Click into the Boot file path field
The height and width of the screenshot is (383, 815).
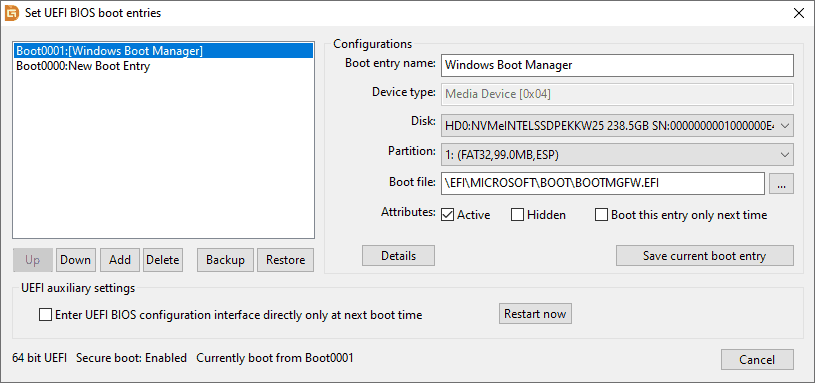(602, 183)
